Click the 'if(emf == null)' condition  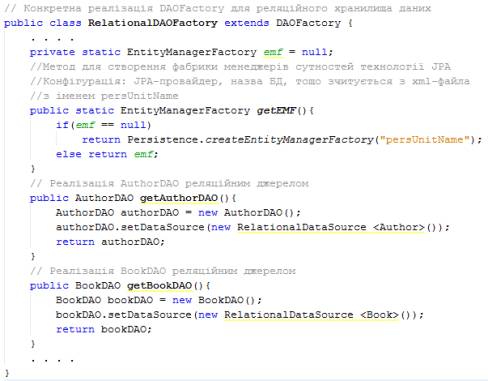pos(103,125)
